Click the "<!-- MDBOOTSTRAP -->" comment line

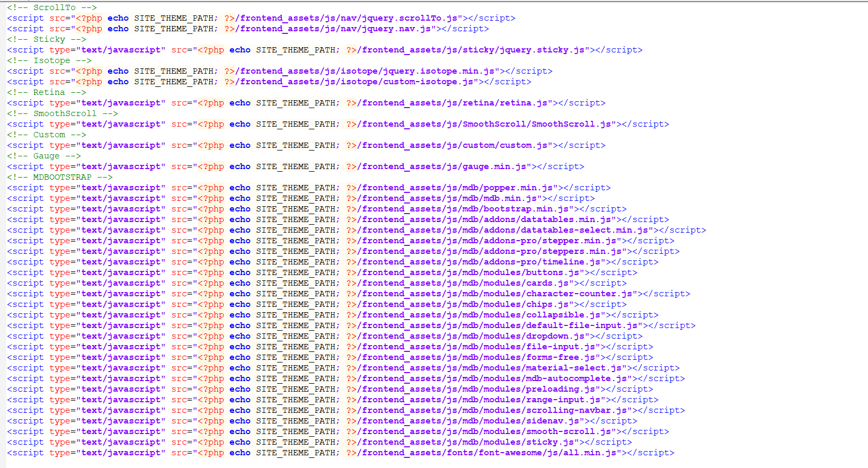point(60,177)
